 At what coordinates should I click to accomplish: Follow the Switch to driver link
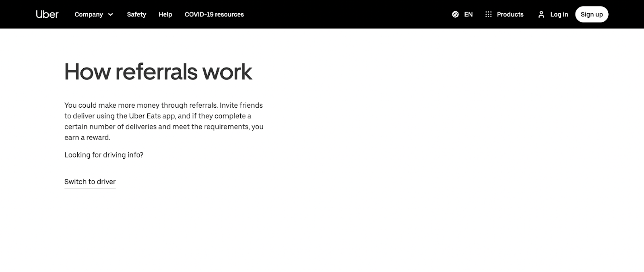tap(90, 182)
